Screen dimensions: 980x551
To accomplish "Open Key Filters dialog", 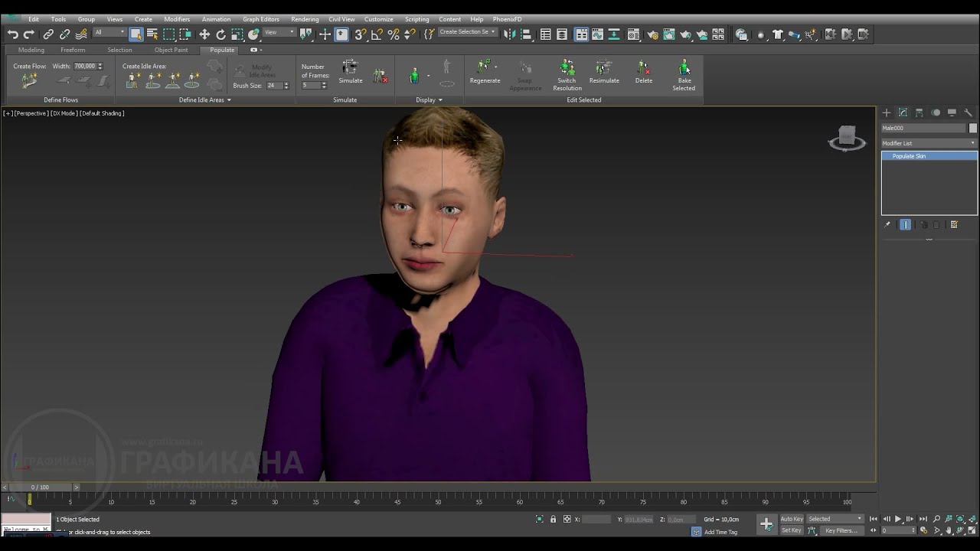I will (x=841, y=530).
